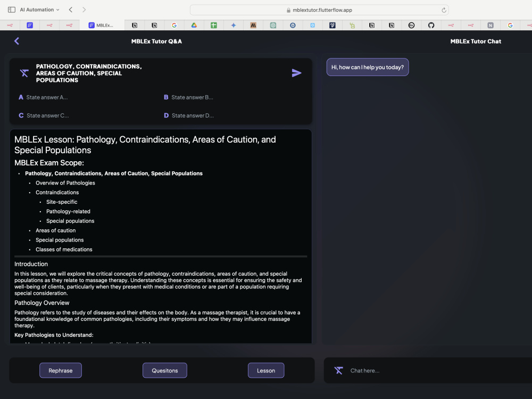The height and width of the screenshot is (399, 532).
Task: Click the clear icon next to Chat here
Action: coord(338,370)
